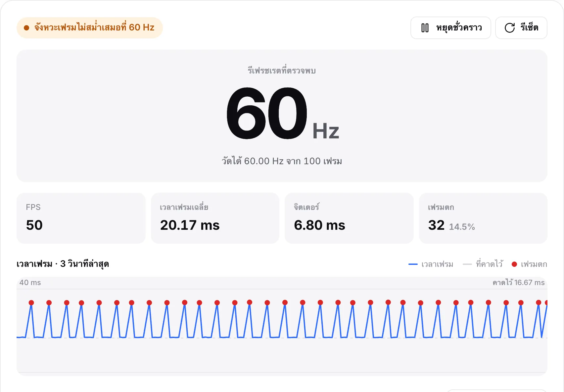Click the ที่คาดไว้ legend entry
This screenshot has width=564, height=392.
point(483,264)
